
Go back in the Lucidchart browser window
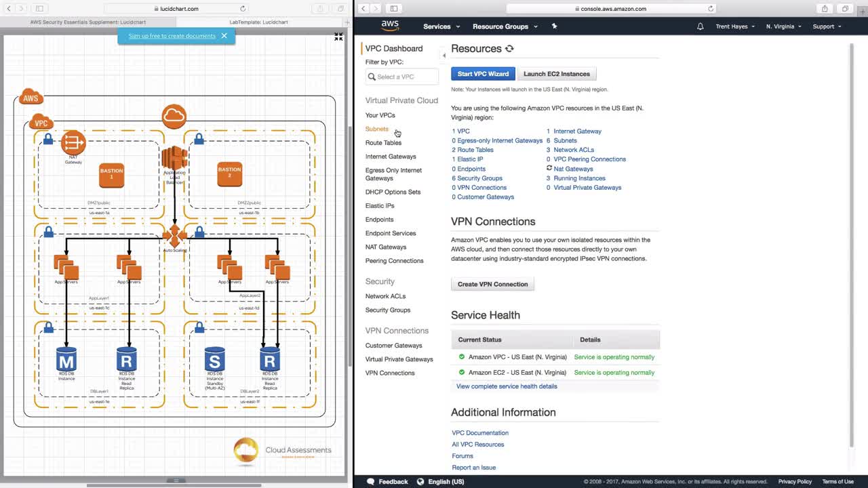(x=9, y=9)
